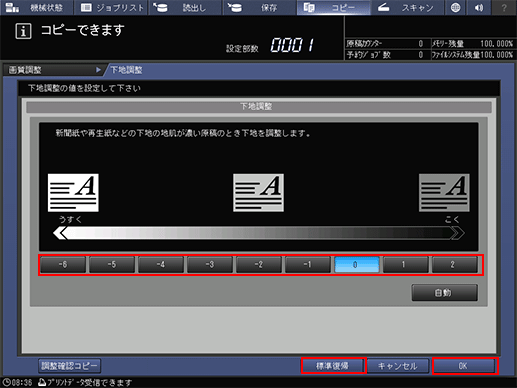
Task: Click the left arrow of the gradient bar
Action: (60, 233)
